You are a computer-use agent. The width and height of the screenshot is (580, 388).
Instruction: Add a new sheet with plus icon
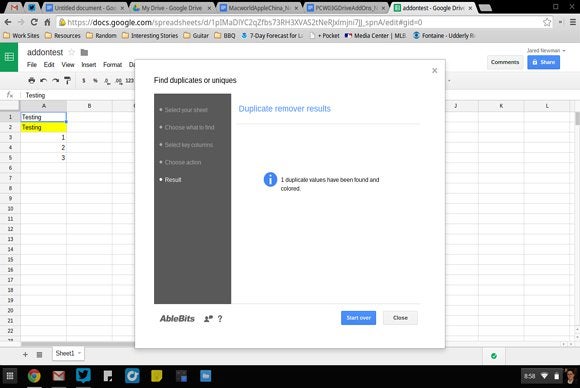25,354
